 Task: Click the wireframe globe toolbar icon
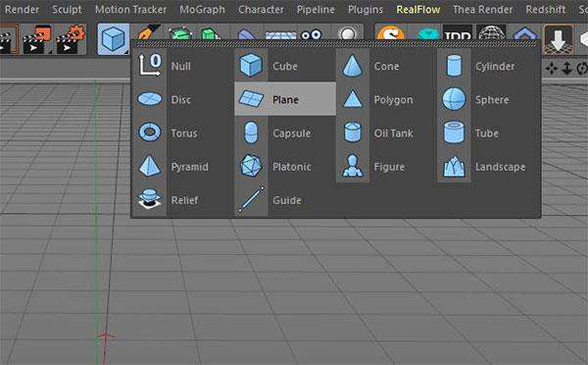click(x=492, y=32)
